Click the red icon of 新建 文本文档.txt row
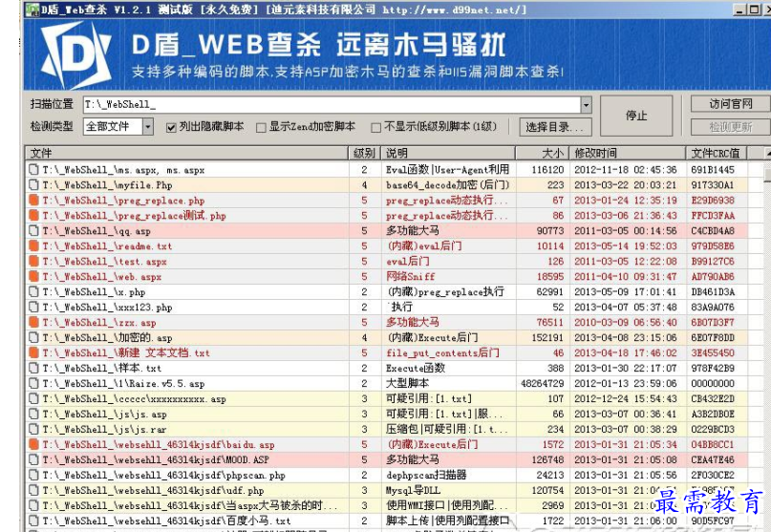The width and height of the screenshot is (771, 532). (x=33, y=352)
